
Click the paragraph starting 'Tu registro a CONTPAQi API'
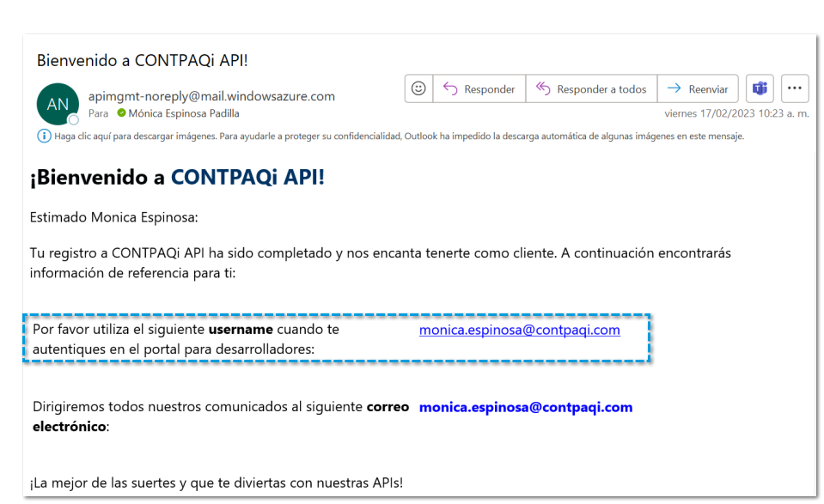380,263
